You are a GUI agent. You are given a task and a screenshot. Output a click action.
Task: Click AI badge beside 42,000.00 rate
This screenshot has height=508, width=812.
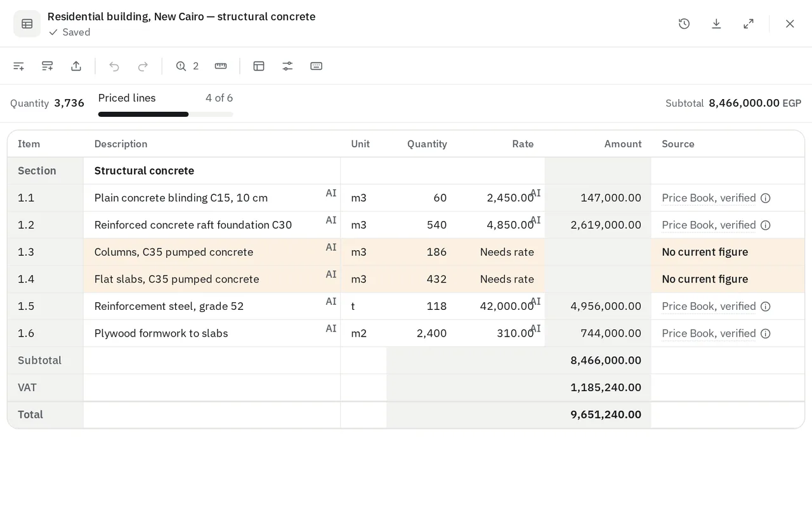(x=535, y=301)
